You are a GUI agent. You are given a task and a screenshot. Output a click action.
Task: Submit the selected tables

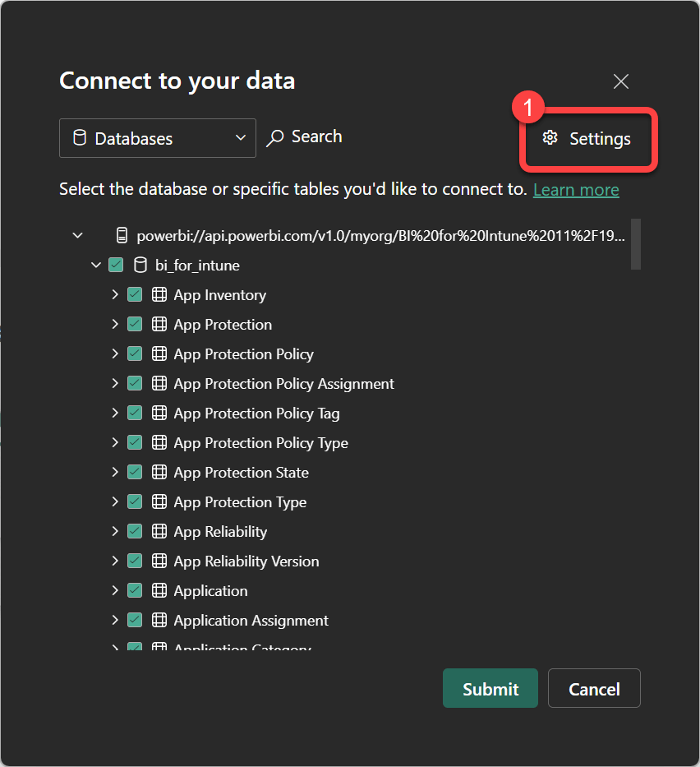[x=490, y=688]
